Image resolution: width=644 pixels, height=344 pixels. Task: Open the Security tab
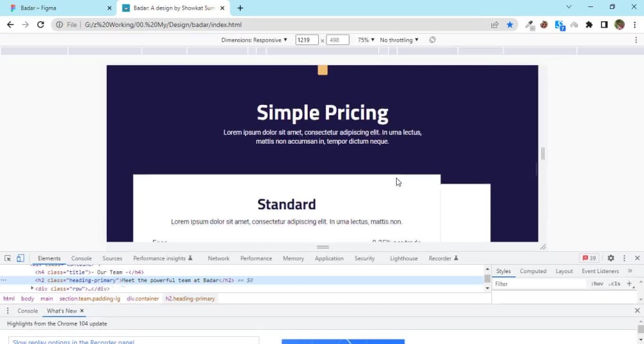365,258
